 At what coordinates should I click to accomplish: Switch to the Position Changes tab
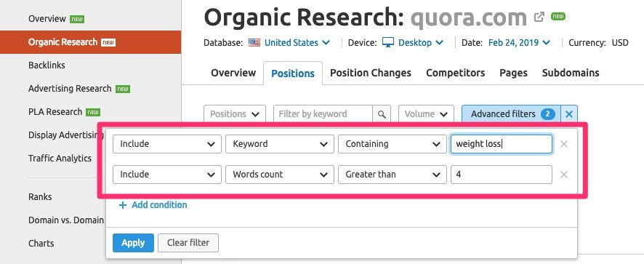371,73
